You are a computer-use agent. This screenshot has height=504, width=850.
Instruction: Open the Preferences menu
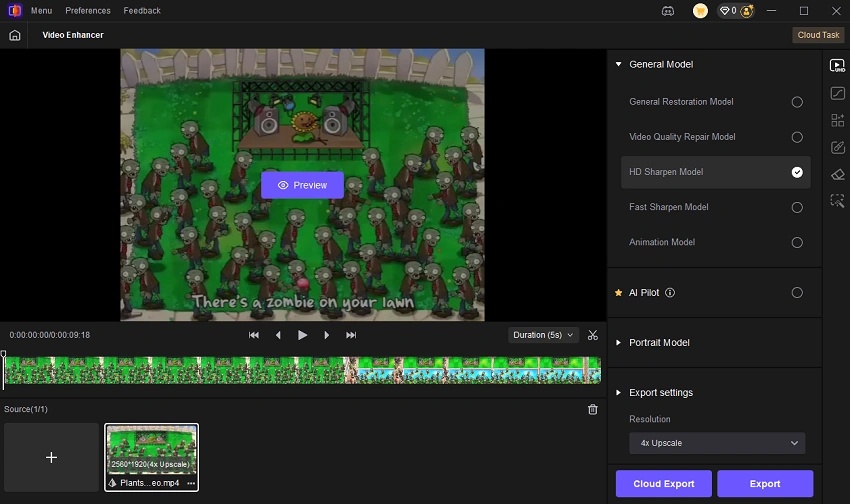click(x=88, y=11)
